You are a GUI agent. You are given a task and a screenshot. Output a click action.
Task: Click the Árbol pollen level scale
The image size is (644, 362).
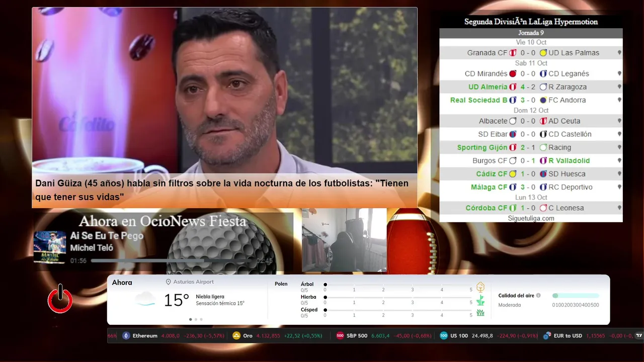click(x=398, y=285)
